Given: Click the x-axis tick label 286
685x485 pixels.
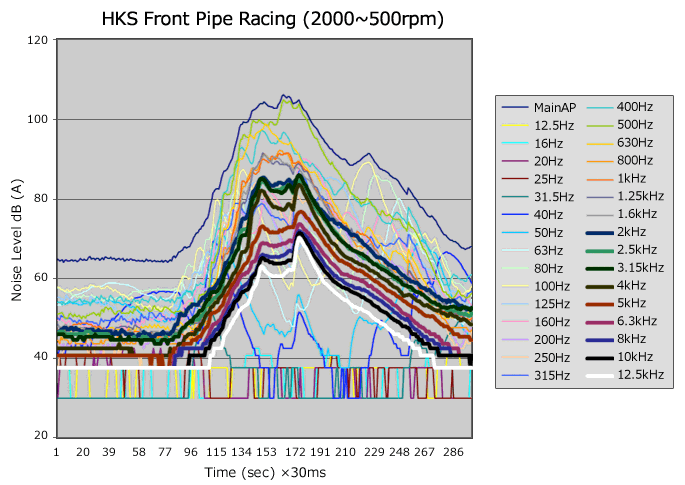Looking at the screenshot, I should (453, 452).
